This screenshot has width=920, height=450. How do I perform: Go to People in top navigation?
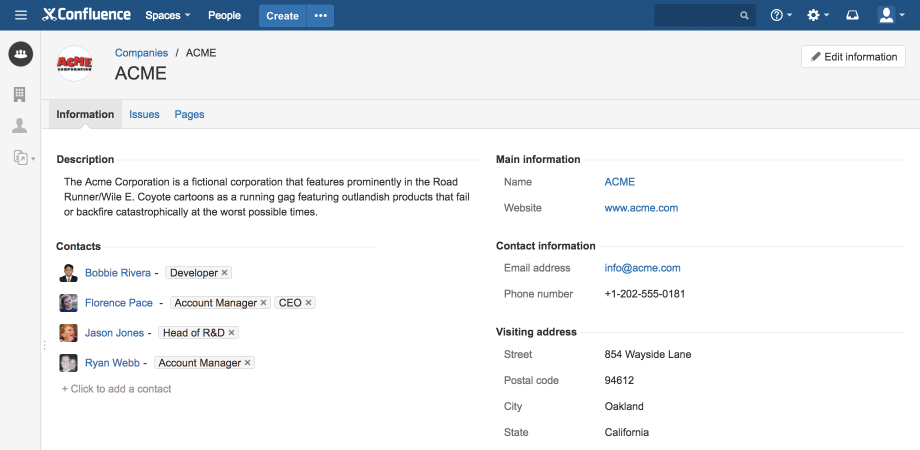pos(224,15)
